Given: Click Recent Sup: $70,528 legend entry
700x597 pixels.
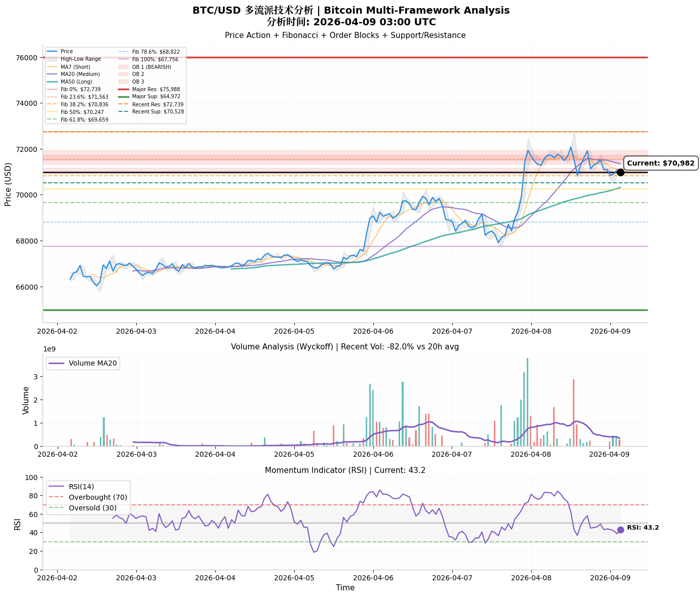Looking at the screenshot, I should 151,112.
